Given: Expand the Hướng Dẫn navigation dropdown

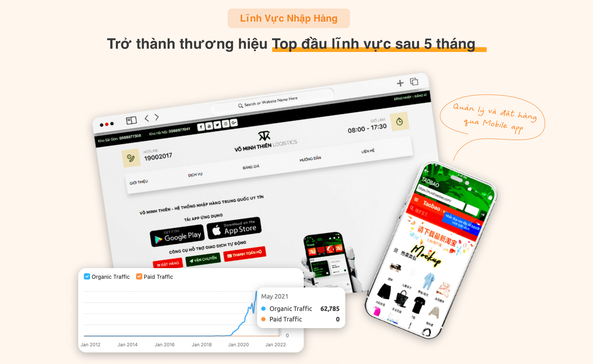Looking at the screenshot, I should [x=309, y=159].
